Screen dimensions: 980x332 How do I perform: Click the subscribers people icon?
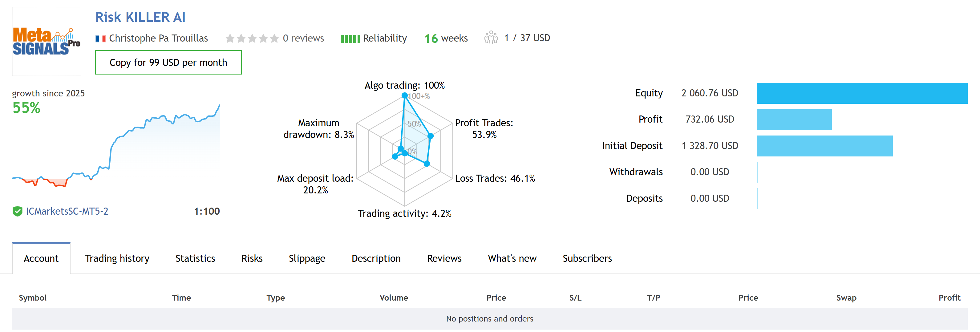point(491,38)
